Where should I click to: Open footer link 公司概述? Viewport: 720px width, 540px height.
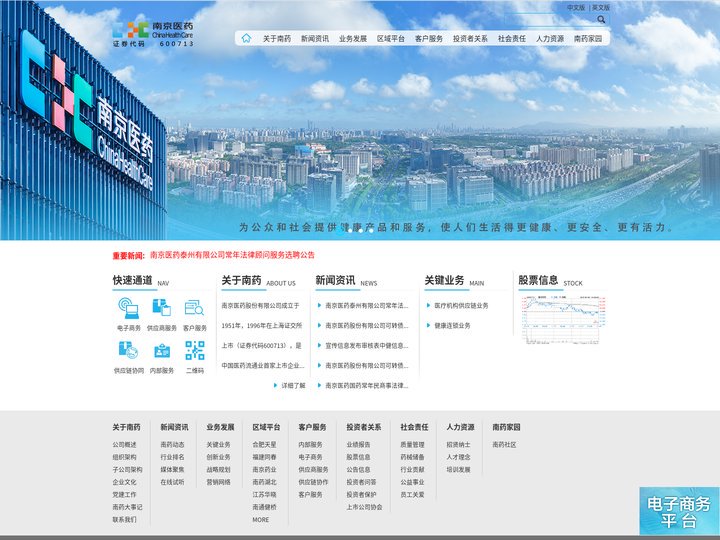(124, 444)
